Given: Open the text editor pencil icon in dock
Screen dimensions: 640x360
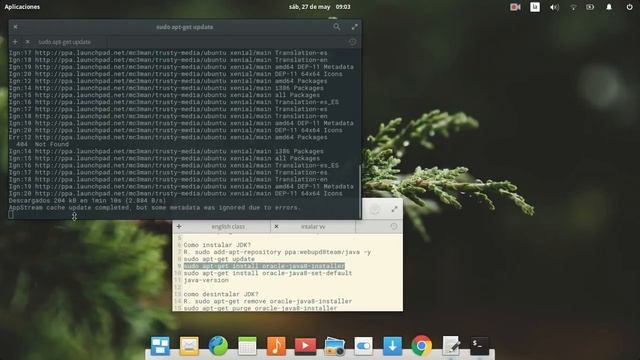Looking at the screenshot, I should click(451, 346).
